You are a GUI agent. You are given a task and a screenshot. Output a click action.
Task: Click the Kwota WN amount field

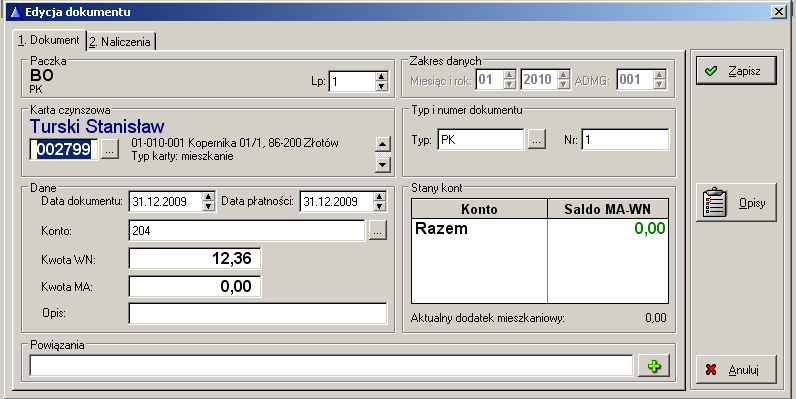[195, 258]
